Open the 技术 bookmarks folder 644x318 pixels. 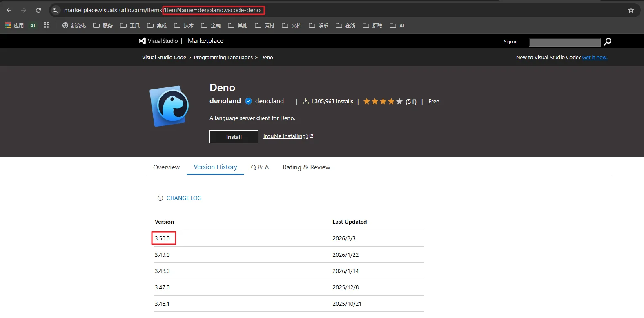[x=184, y=25]
